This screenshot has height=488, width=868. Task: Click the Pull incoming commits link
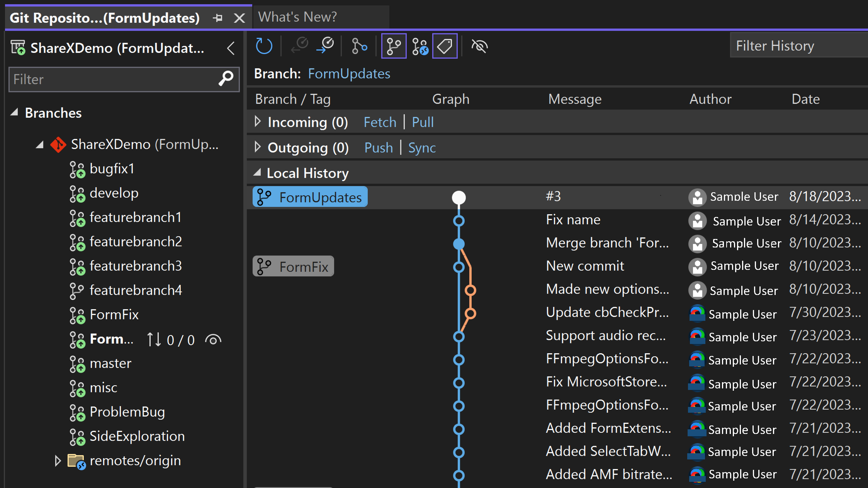click(423, 122)
